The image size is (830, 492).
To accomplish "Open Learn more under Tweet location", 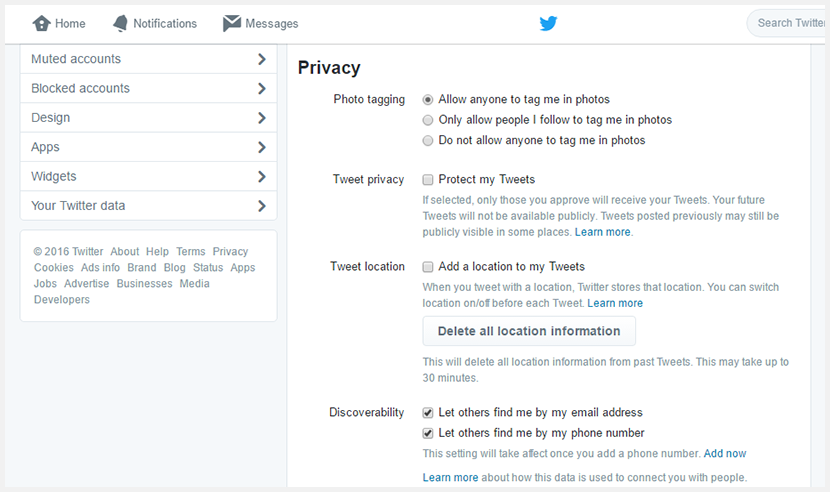I will click(615, 303).
